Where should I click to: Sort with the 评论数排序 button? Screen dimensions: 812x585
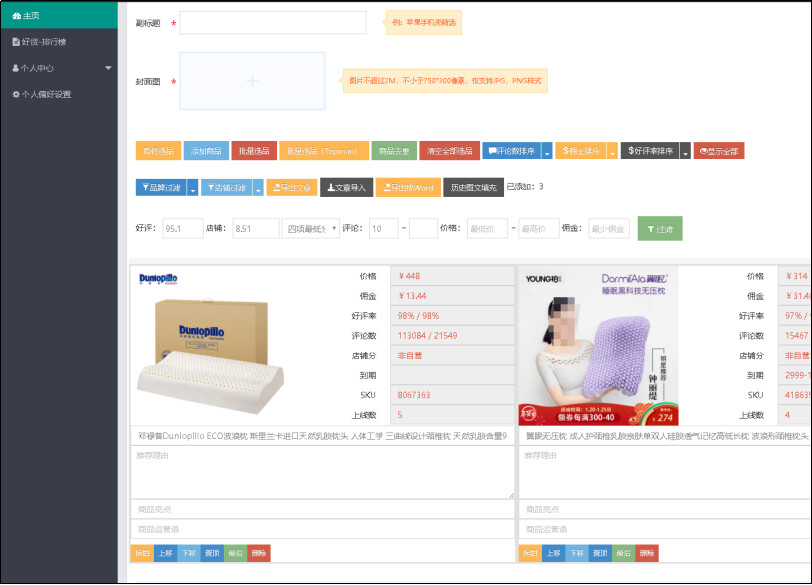coord(512,151)
